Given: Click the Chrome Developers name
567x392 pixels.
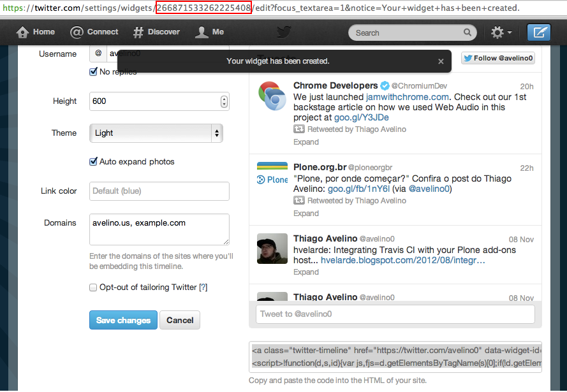Looking at the screenshot, I should [335, 85].
